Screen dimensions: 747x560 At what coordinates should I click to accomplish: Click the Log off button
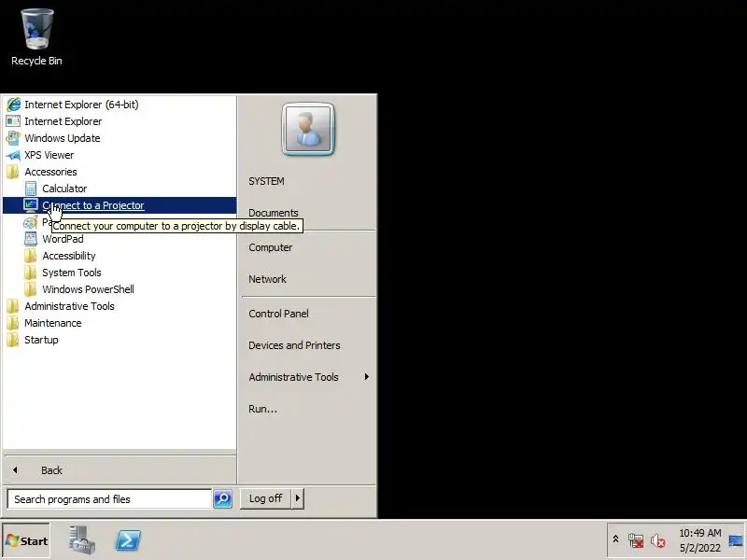point(266,498)
